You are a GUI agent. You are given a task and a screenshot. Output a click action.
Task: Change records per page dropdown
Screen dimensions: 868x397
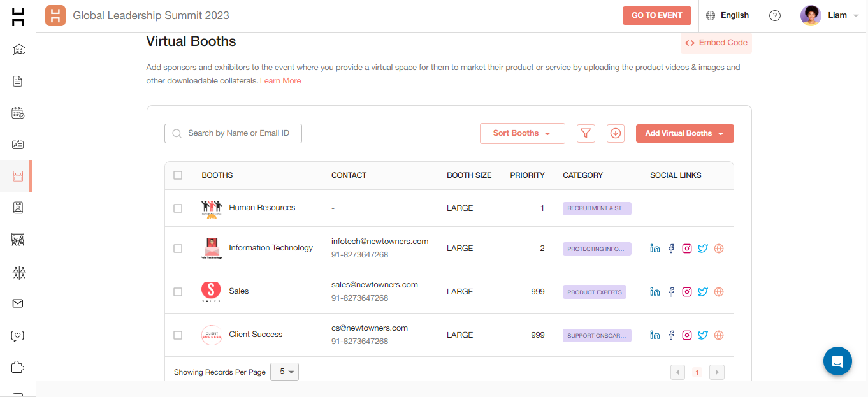(x=284, y=372)
